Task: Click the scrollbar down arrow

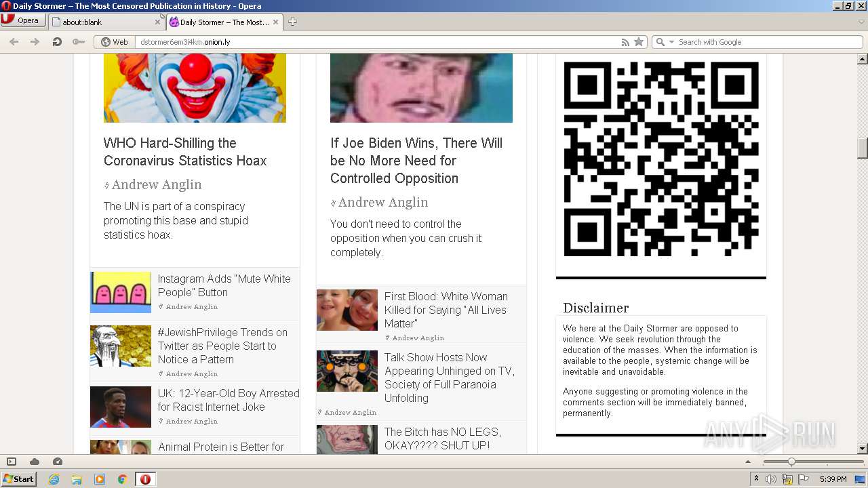Action: (862, 449)
